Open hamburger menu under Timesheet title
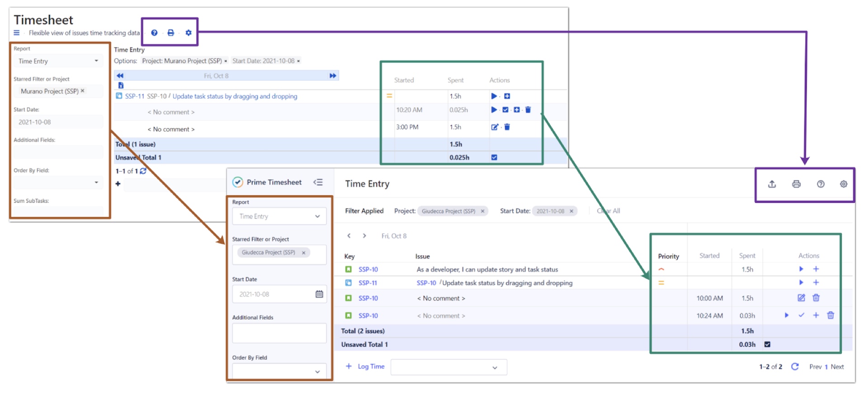Screen dimensions: 868x395 click(17, 33)
